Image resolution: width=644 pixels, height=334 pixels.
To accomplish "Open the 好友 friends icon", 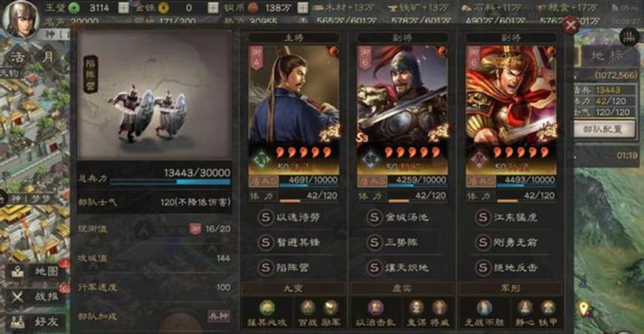I will [x=35, y=321].
